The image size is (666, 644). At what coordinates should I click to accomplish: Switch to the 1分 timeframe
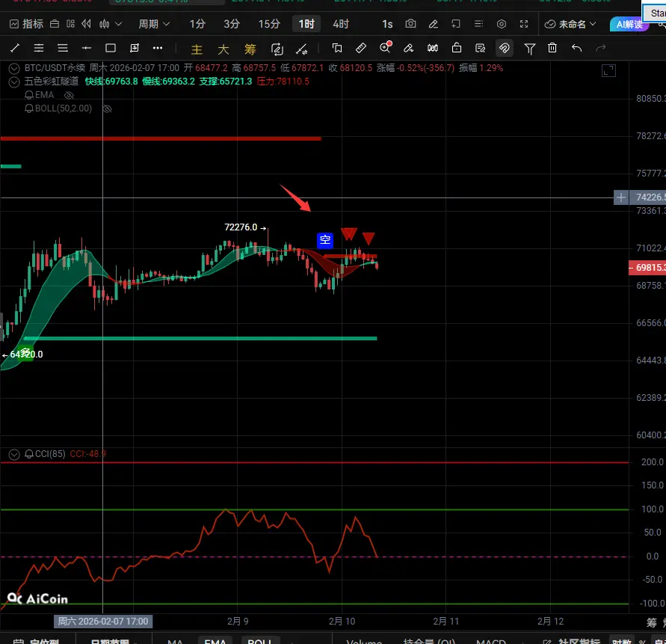coord(197,24)
